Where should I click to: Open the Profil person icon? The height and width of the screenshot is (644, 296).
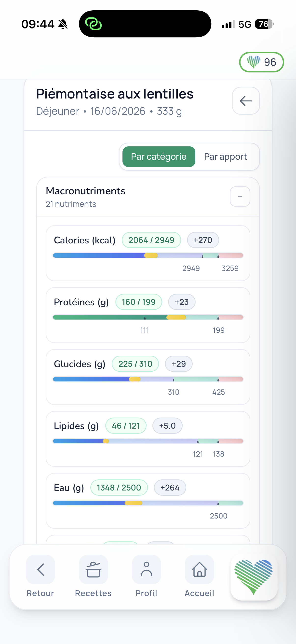(146, 570)
